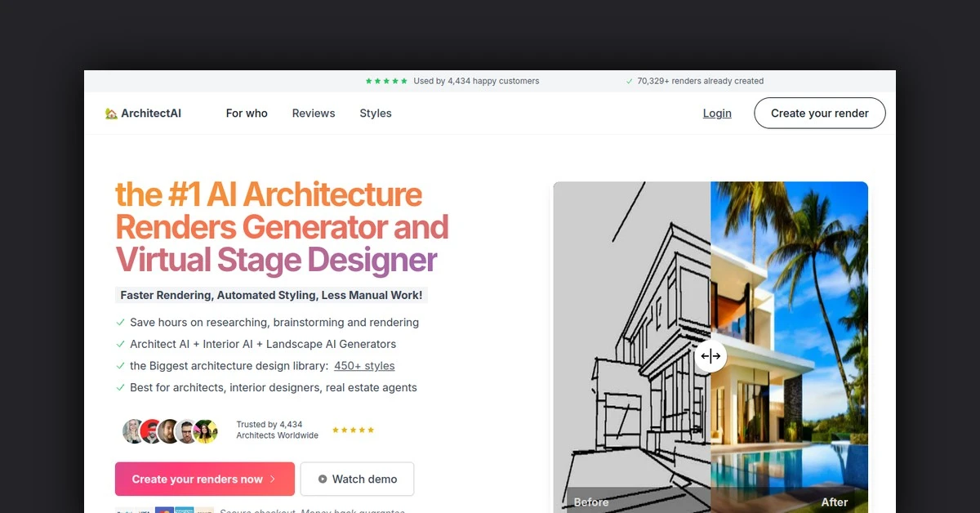Click the Login link

[x=717, y=113]
